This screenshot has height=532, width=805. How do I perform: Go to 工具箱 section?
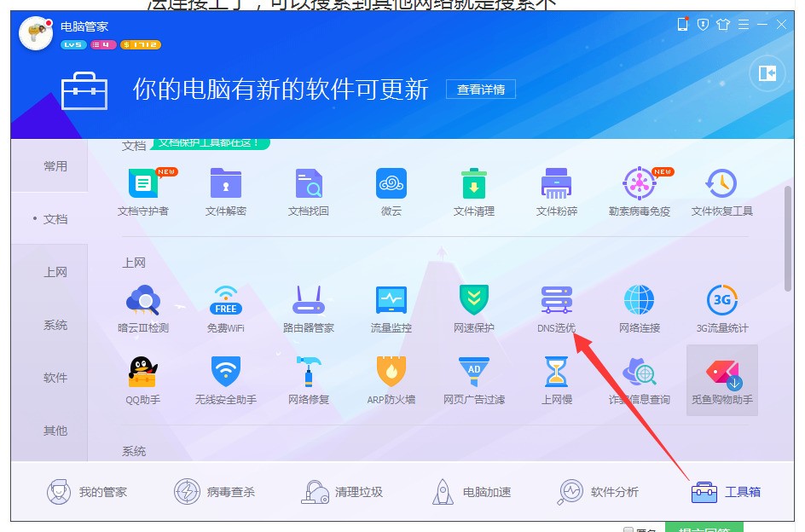(x=726, y=492)
